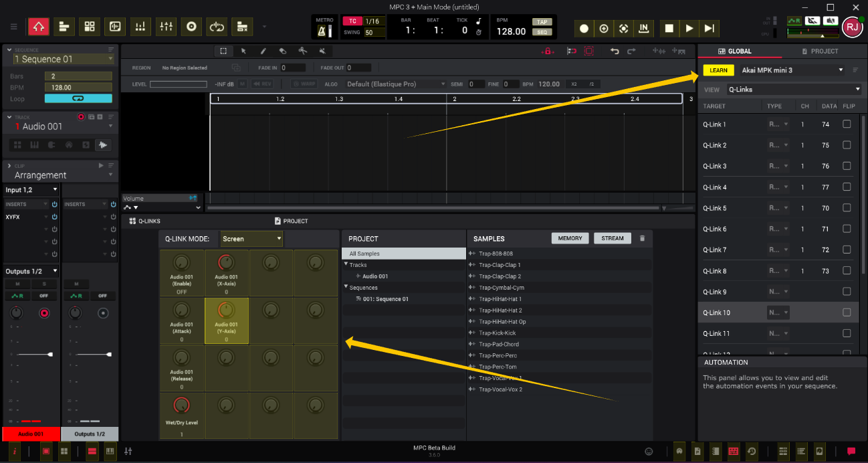Image resolution: width=868 pixels, height=463 pixels.
Task: Open the Sample Edit waveform mode icon
Action: point(114,27)
